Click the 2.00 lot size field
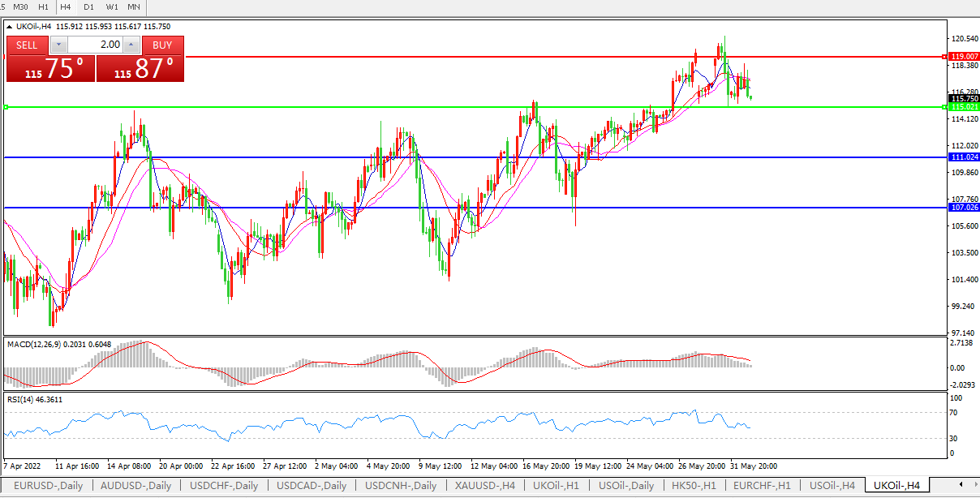The height and width of the screenshot is (498, 980). (95, 45)
